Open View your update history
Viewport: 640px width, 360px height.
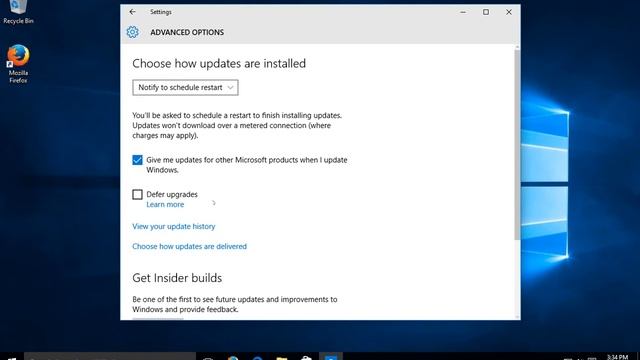tap(173, 227)
